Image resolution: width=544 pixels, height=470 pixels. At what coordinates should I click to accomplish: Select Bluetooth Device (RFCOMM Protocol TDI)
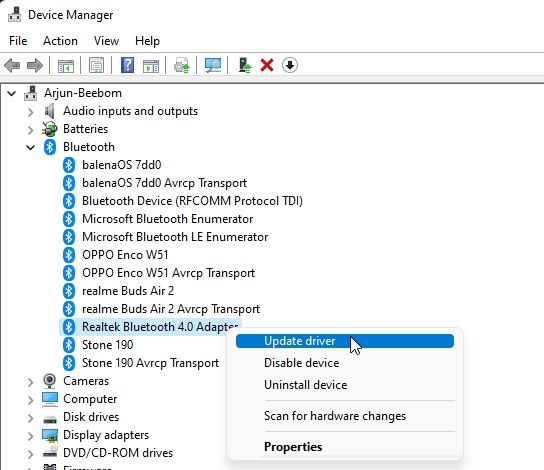[x=192, y=201]
